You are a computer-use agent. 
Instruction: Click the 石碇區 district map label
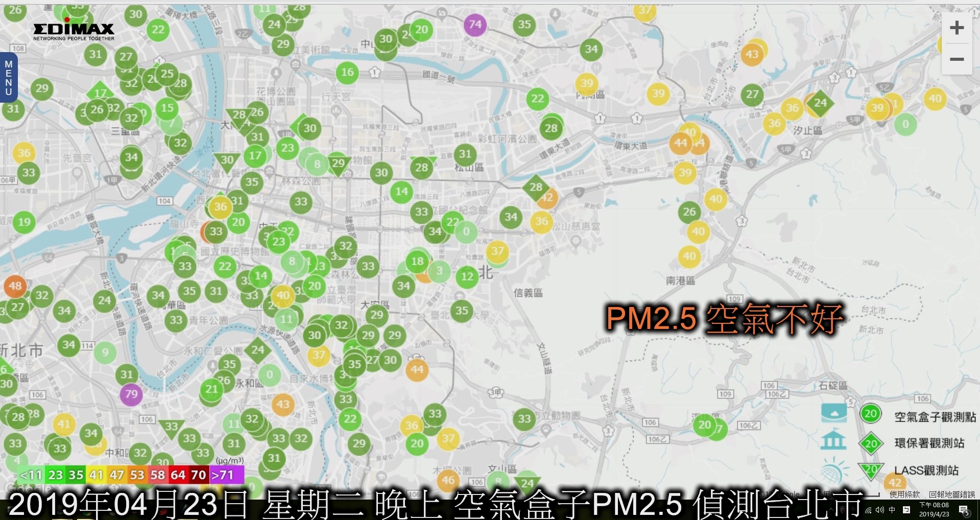[x=833, y=386]
